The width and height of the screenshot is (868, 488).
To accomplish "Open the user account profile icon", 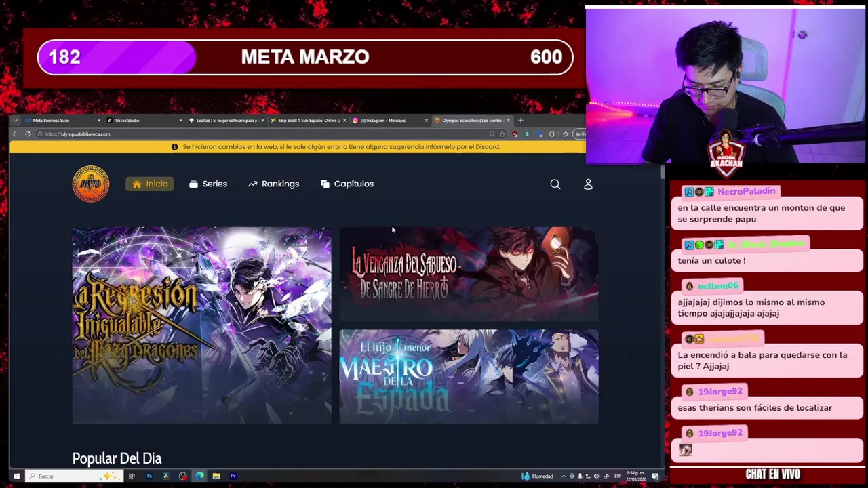I will [588, 184].
